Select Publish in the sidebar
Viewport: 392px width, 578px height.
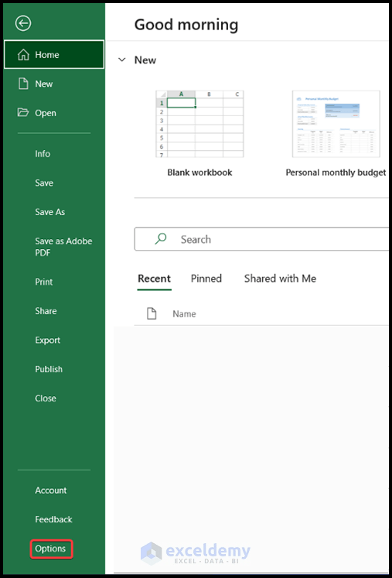coord(49,369)
